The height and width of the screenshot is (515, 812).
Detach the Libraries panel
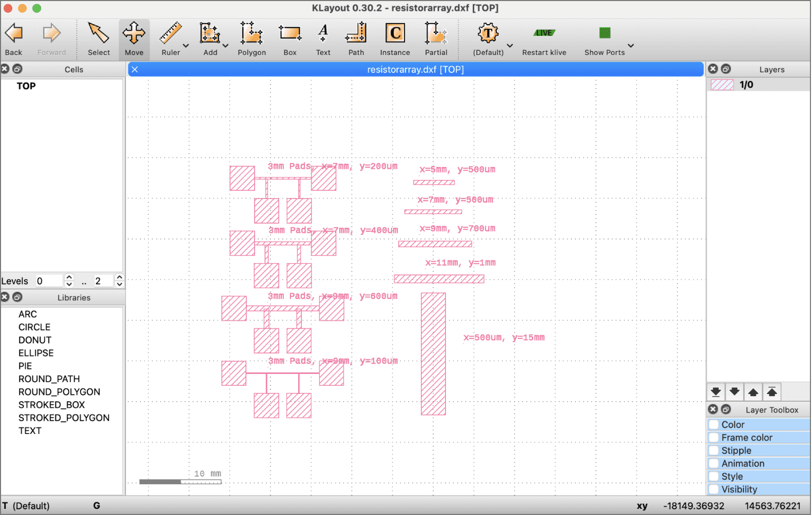pos(17,297)
